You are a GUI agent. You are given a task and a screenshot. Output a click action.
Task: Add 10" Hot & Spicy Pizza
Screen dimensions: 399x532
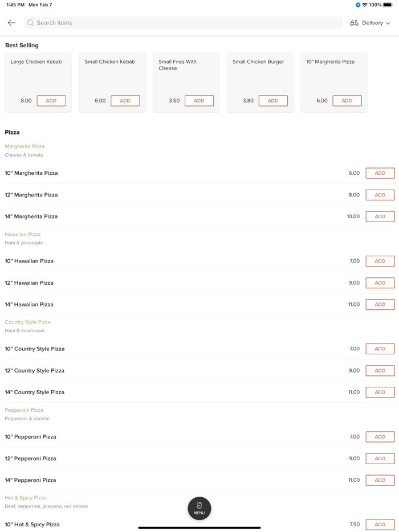click(x=380, y=525)
